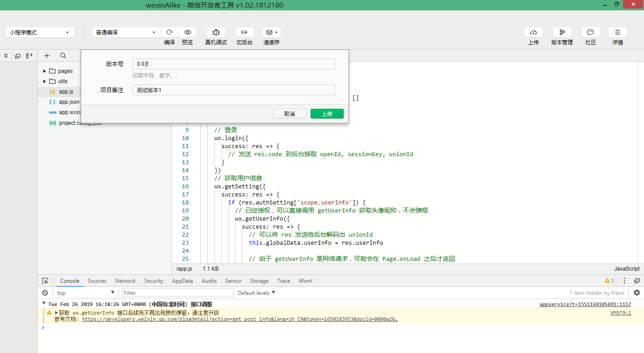Click the 切后台 switch background icon
The width and height of the screenshot is (644, 353).
244,32
